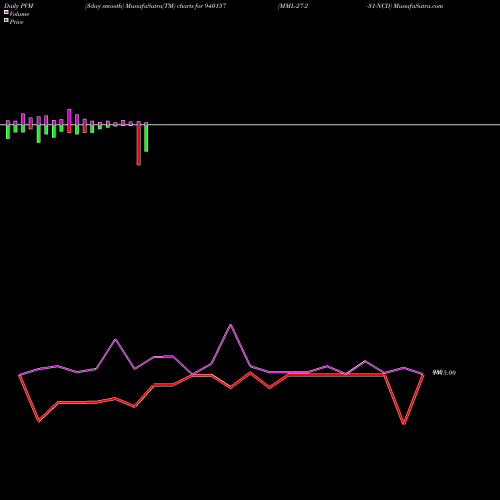Click the highest peak of the magenta volume line

tap(231, 325)
